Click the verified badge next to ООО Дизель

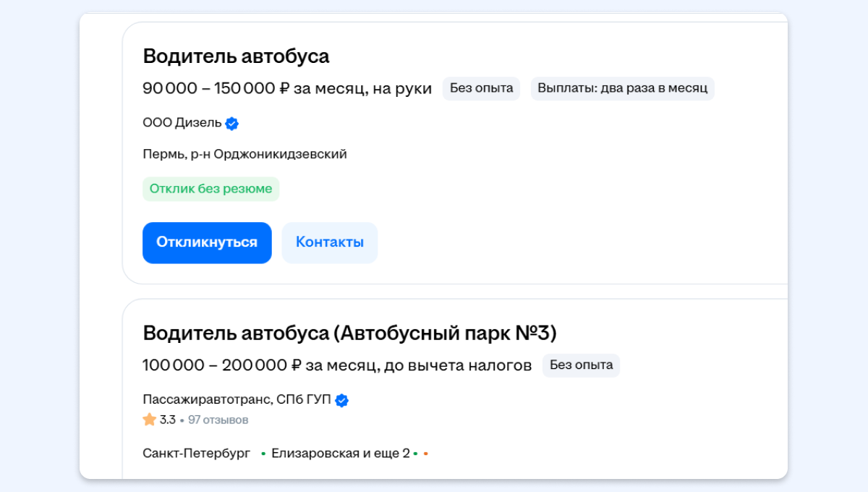coord(231,124)
